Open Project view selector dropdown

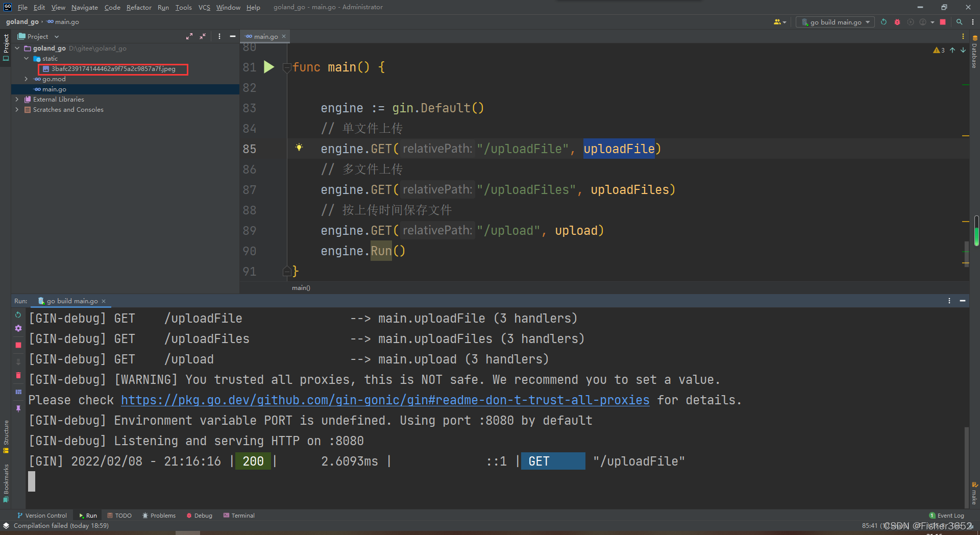[x=39, y=36]
